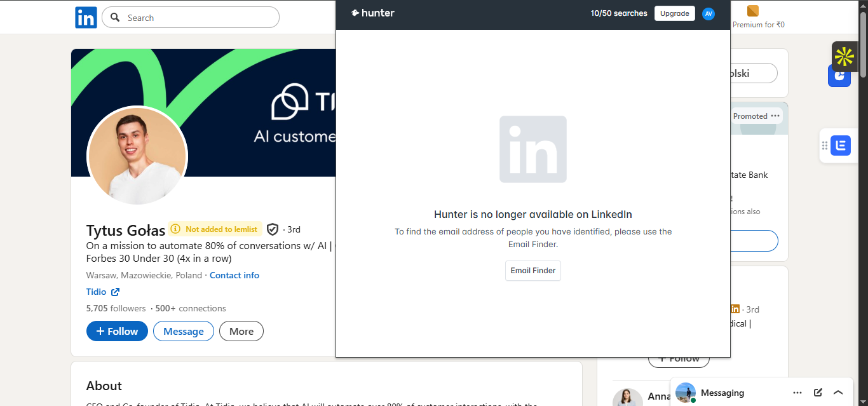Click the profile name Tytus Gołas
The image size is (868, 406).
tap(126, 230)
